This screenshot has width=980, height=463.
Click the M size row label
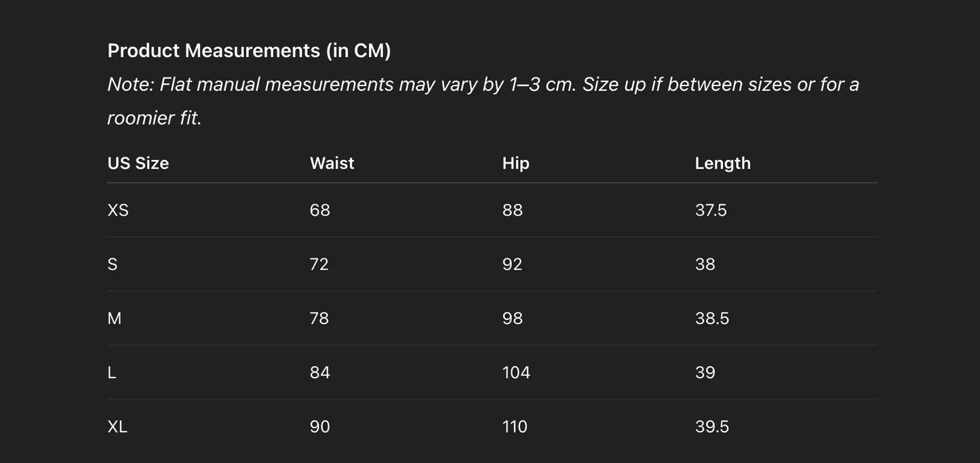115,319
